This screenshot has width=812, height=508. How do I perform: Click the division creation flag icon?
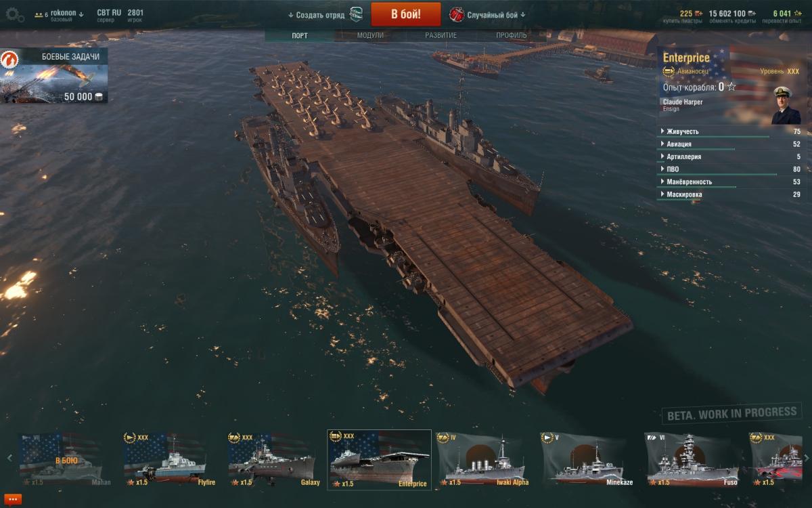(x=356, y=14)
